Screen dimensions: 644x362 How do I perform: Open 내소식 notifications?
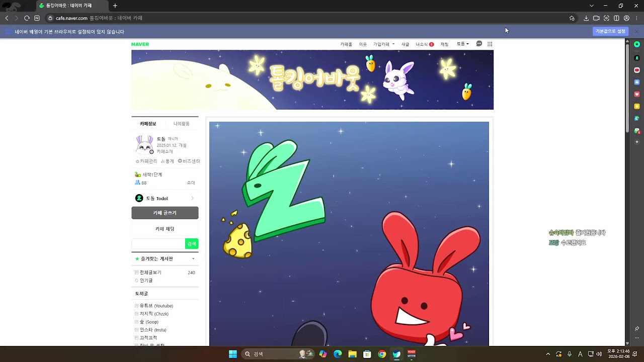425,44
